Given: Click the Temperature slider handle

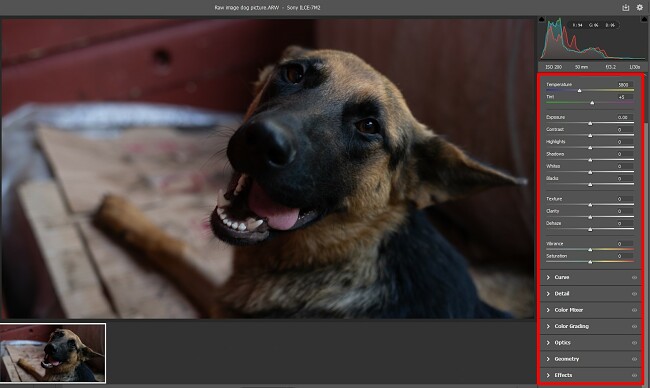Looking at the screenshot, I should pos(580,90).
